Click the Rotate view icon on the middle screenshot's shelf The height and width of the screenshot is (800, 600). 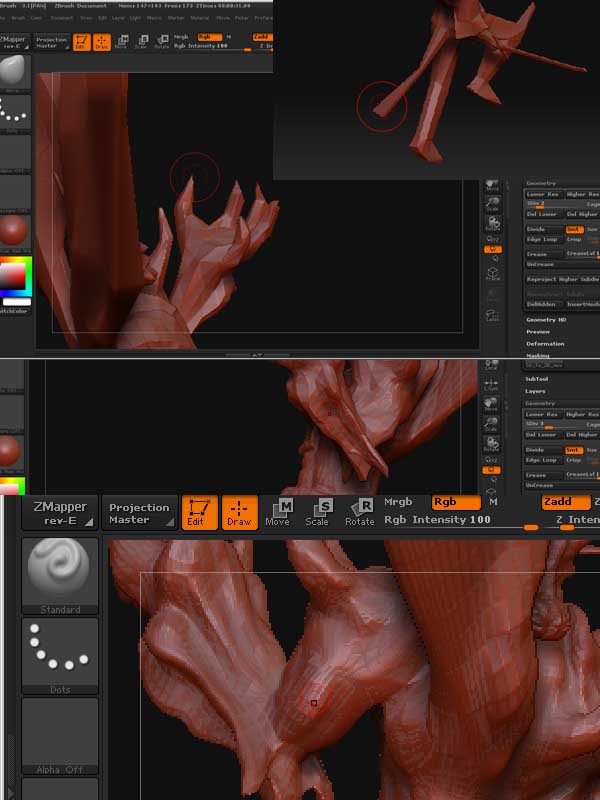491,444
